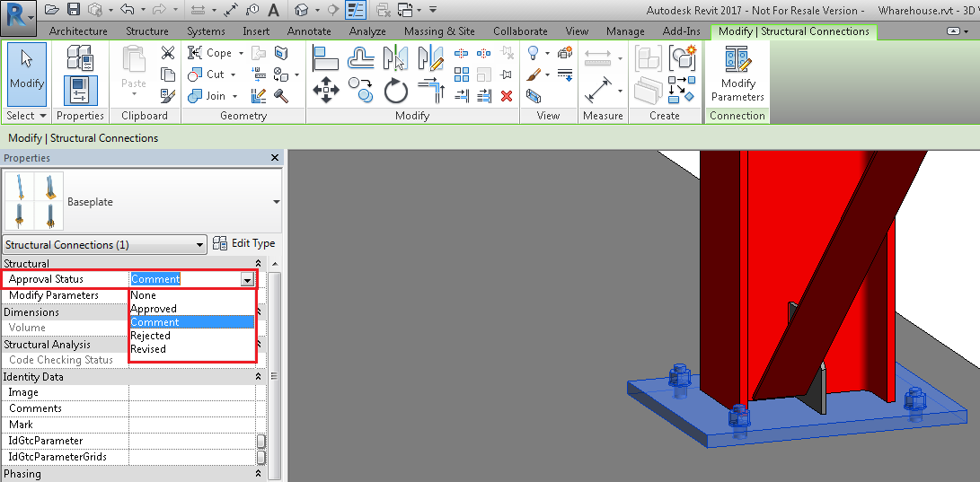Choose Revised in status list
The image size is (980, 482).
point(192,349)
